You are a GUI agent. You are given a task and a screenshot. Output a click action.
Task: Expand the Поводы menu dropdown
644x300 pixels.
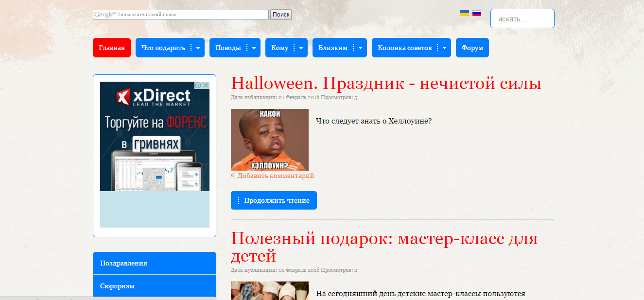253,47
